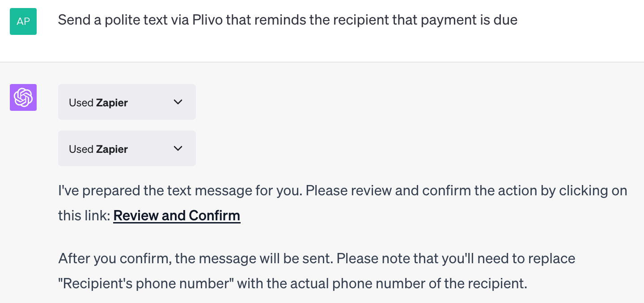Click the chevron on the top Zapier block

click(178, 102)
